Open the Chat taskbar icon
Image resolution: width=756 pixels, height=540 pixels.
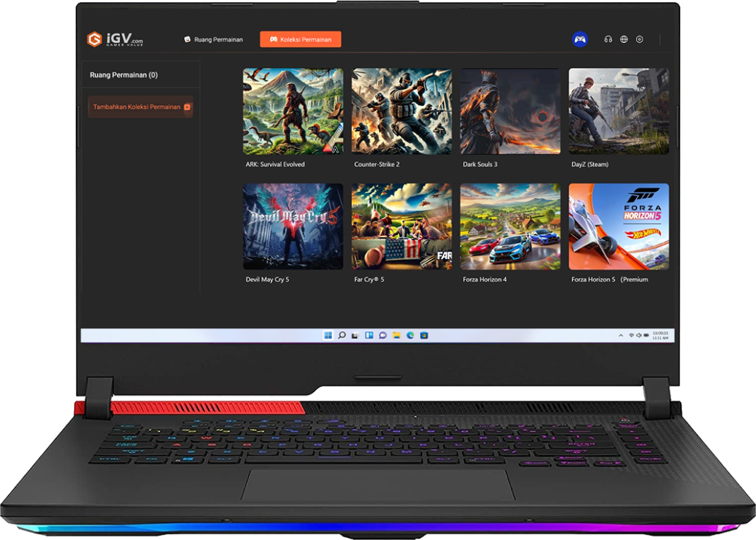pos(383,335)
